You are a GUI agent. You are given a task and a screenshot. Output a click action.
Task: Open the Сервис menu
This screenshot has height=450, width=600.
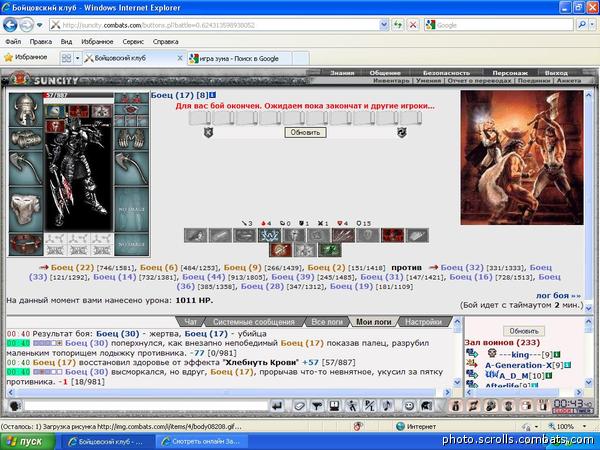tap(133, 41)
